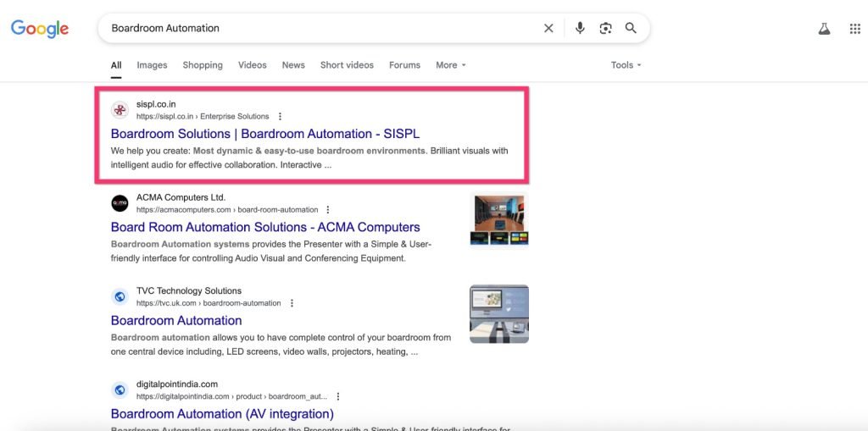Open Search Labs flask icon
868x431 pixels.
824,29
